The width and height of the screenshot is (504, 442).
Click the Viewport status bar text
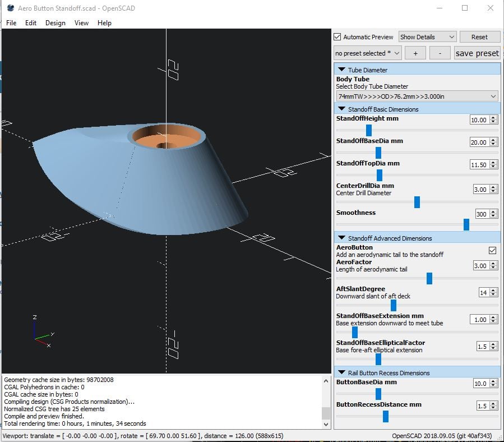tap(143, 436)
